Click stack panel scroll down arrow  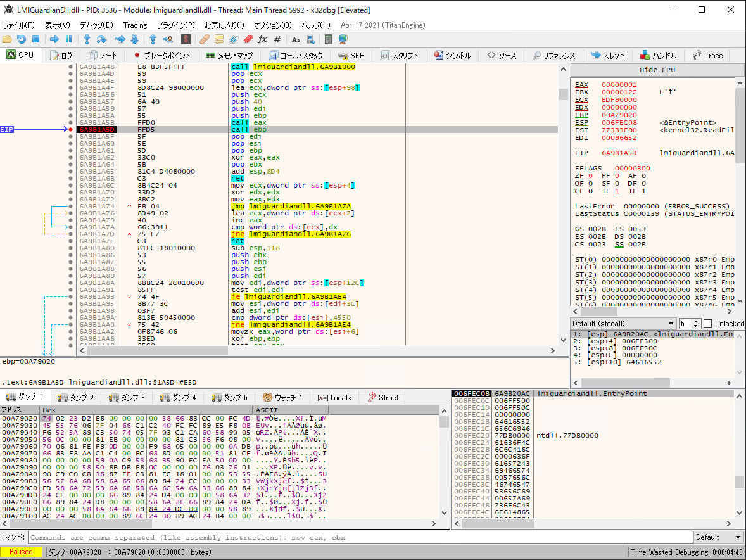[x=740, y=513]
